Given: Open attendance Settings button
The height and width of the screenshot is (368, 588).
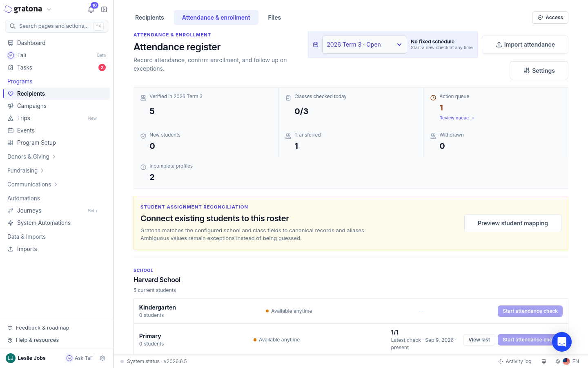Looking at the screenshot, I should tap(539, 70).
